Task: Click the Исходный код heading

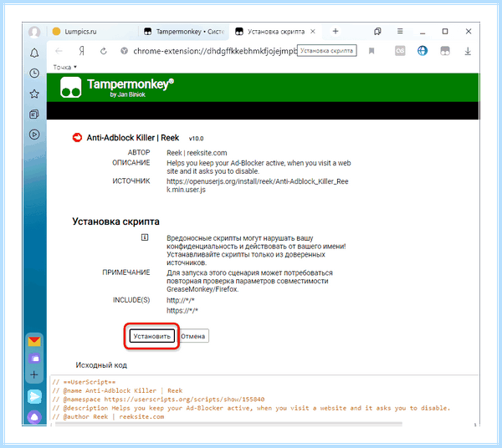Action: (101, 365)
